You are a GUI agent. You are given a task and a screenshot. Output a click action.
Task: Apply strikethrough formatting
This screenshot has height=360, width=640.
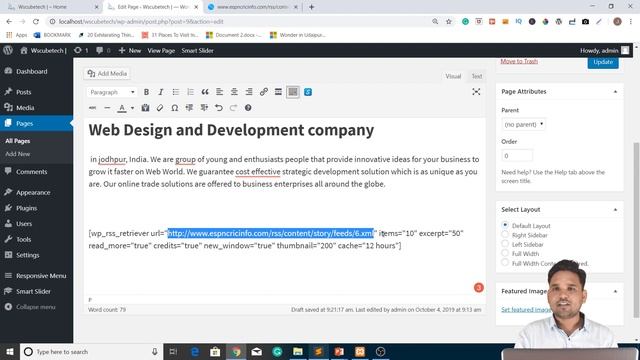(x=93, y=108)
